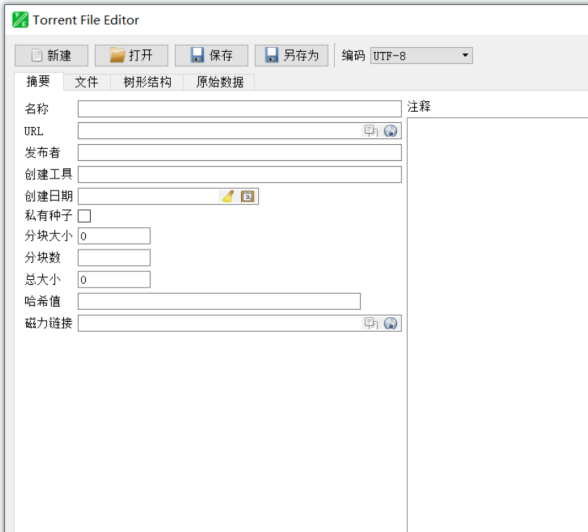
Task: Click inside the 注释 comment text area
Action: [x=497, y=325]
